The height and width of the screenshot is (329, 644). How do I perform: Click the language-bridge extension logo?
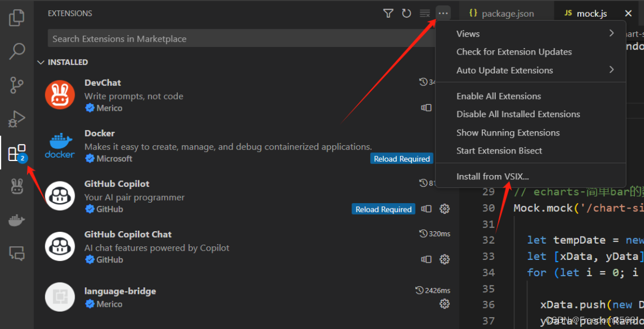(60, 297)
